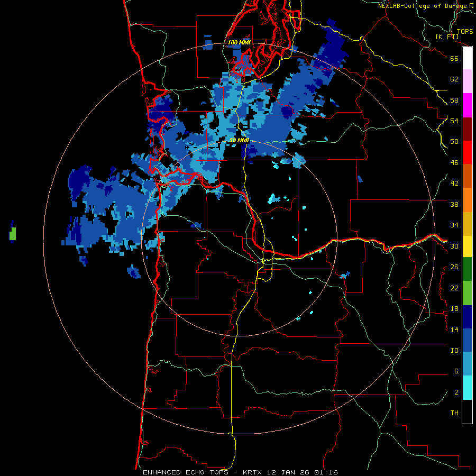
Task: Click the 100 NMI range ring label
Action: [x=239, y=42]
